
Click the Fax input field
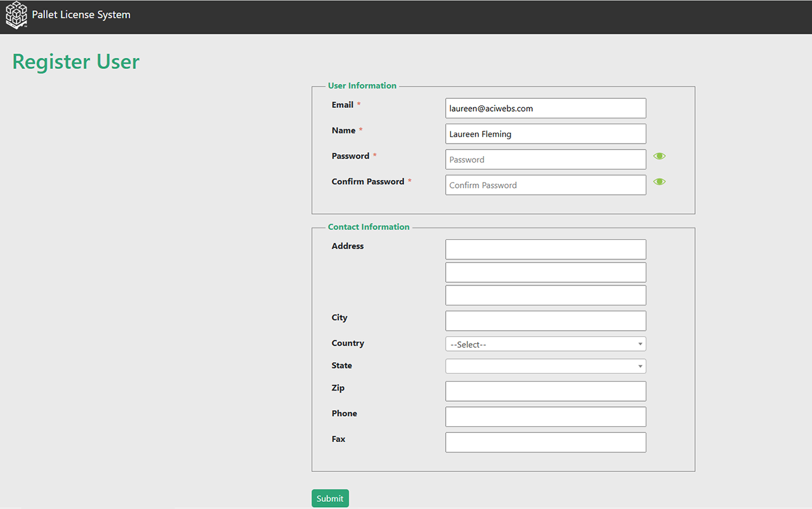coord(545,442)
